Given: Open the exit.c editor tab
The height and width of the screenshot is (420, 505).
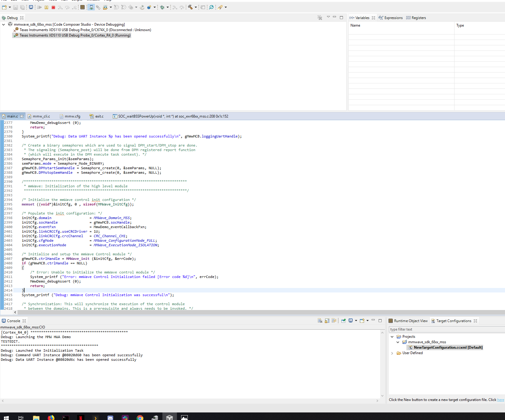Looking at the screenshot, I should point(96,116).
